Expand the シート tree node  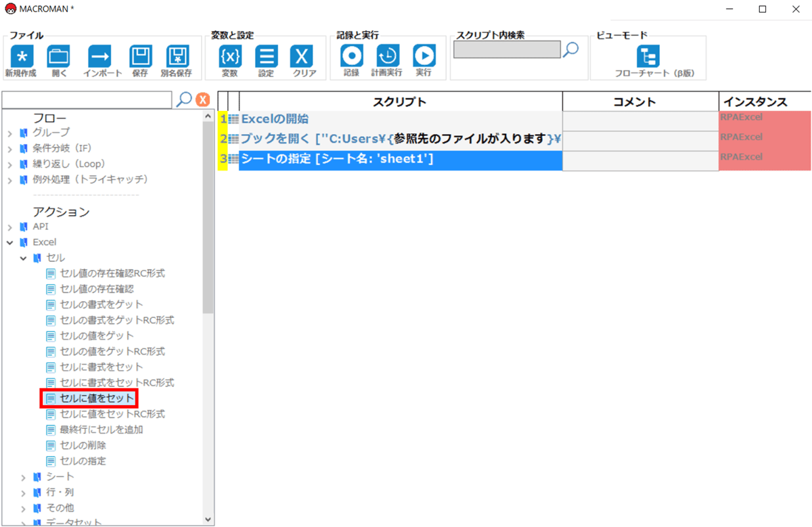click(x=24, y=477)
